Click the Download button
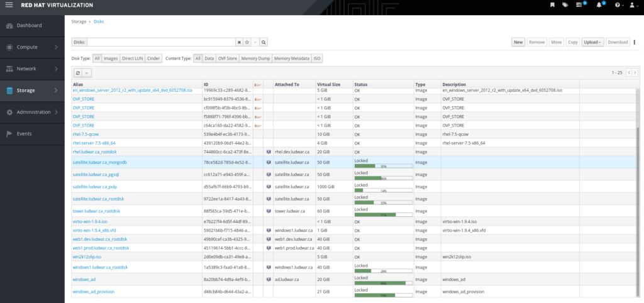 (x=618, y=42)
